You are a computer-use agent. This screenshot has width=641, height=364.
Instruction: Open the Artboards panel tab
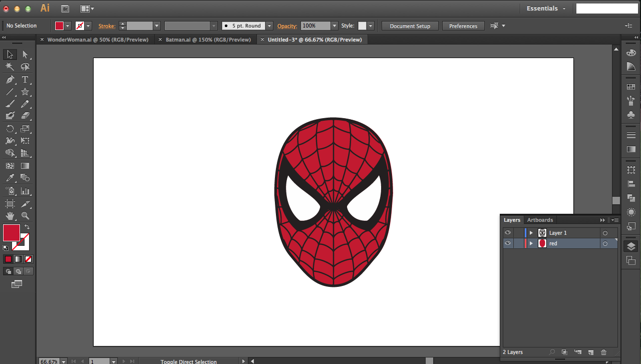pyautogui.click(x=540, y=220)
